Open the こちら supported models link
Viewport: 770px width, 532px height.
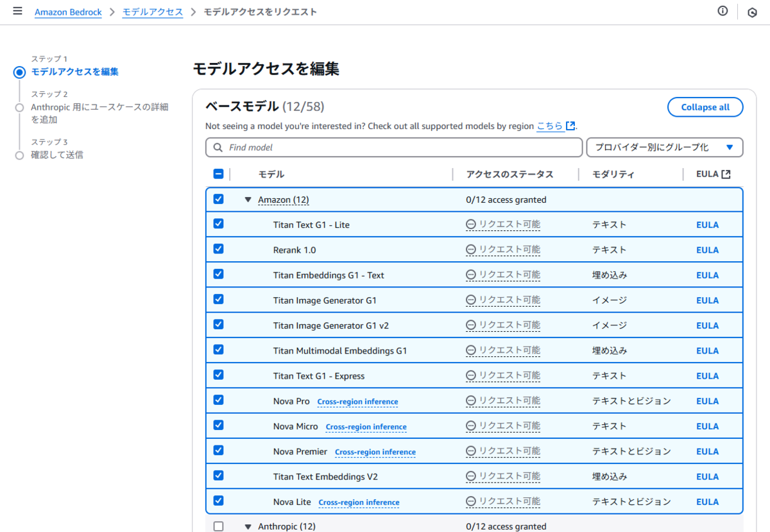[550, 126]
